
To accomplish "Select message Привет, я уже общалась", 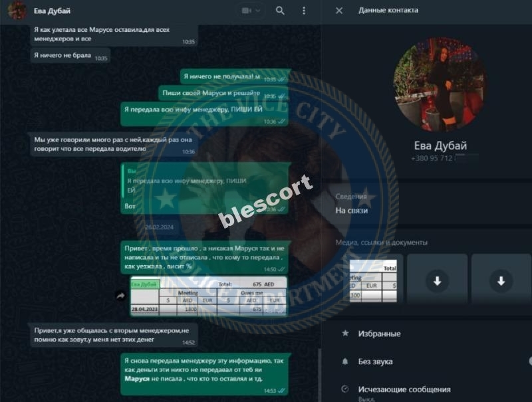I will 114,336.
